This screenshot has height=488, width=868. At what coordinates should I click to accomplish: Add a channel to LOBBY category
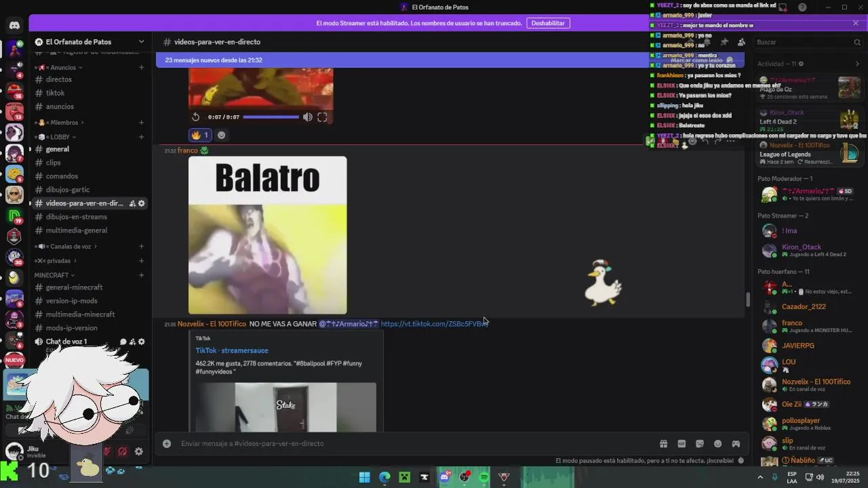(141, 137)
